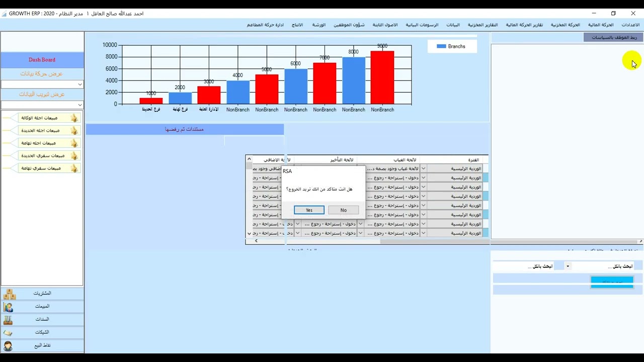Image resolution: width=644 pixels, height=362 pixels.
Task: Click the blue Branches legend swatch
Action: tap(441, 46)
